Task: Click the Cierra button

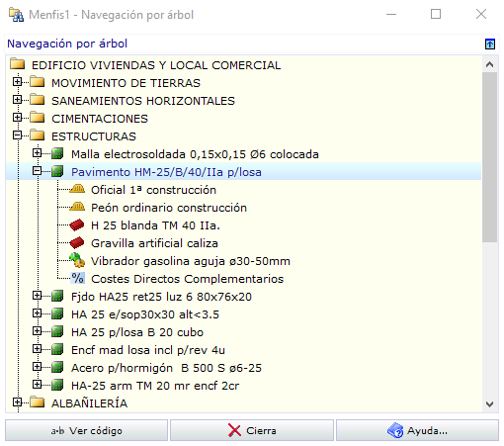Action: pyautogui.click(x=252, y=430)
